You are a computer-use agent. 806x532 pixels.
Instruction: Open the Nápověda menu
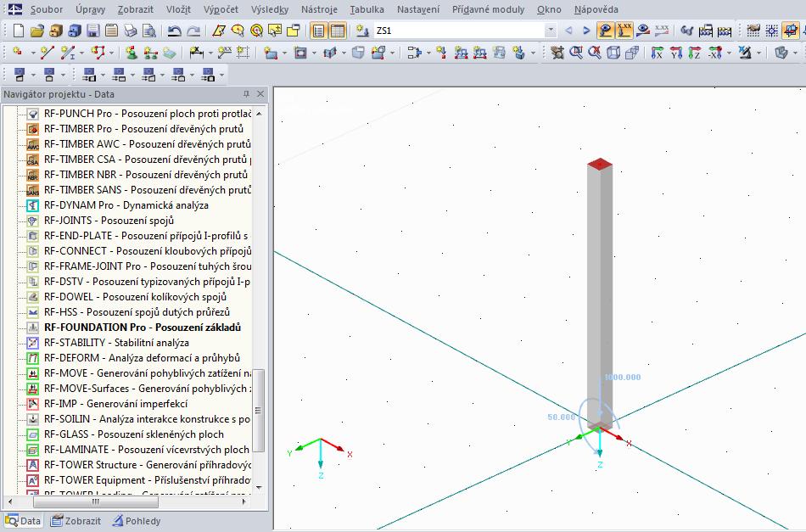click(596, 9)
